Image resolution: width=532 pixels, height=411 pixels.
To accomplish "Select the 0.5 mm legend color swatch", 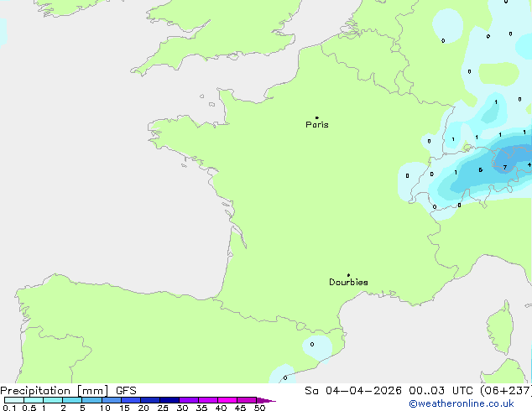I will pos(34,400).
